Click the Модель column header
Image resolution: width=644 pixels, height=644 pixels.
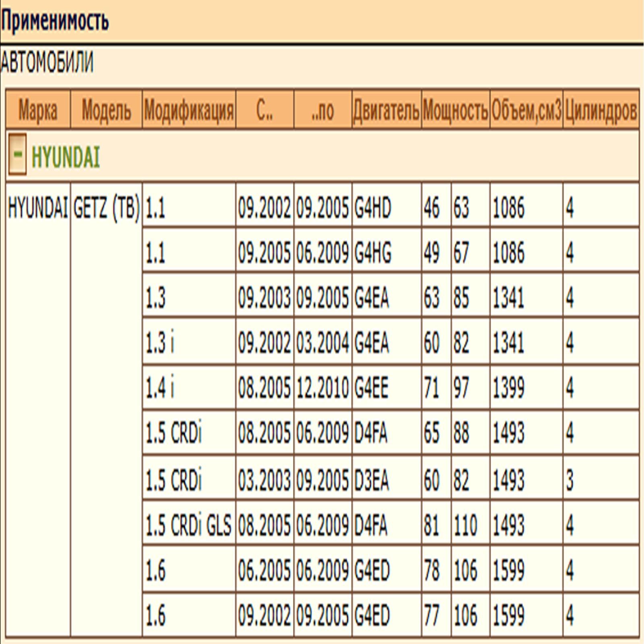[106, 110]
